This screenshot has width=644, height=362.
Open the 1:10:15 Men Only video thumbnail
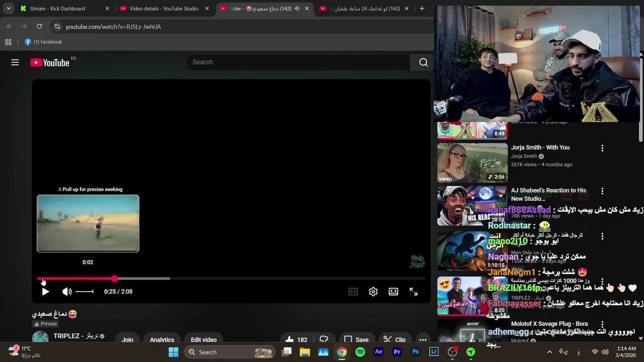click(x=472, y=250)
